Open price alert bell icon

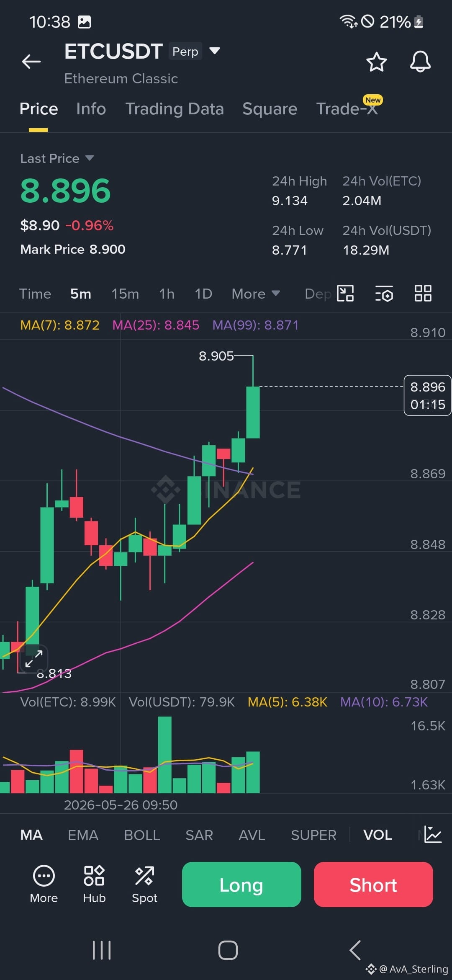click(x=420, y=62)
